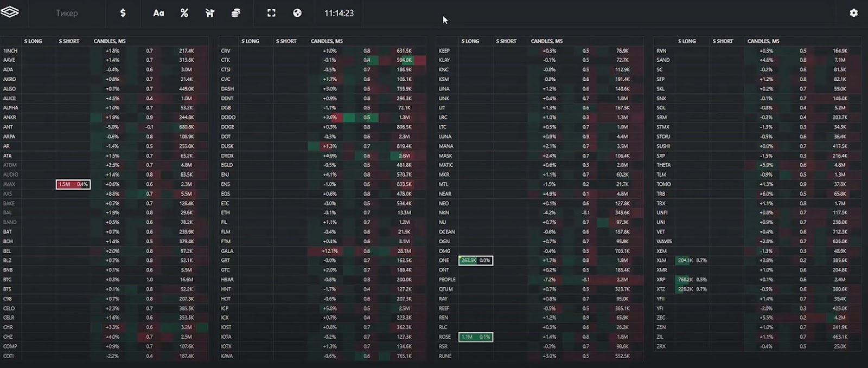Select the PEOPLE ticker

447,280
